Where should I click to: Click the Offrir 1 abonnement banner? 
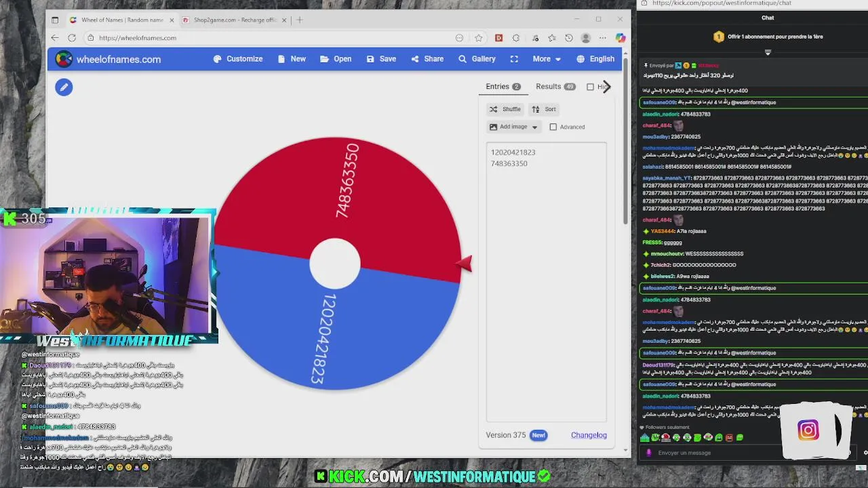tap(768, 37)
